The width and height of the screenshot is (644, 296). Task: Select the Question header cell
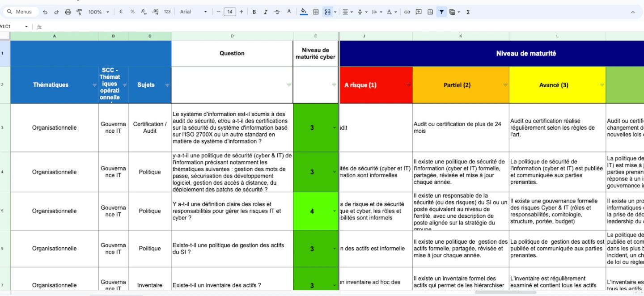coord(232,53)
